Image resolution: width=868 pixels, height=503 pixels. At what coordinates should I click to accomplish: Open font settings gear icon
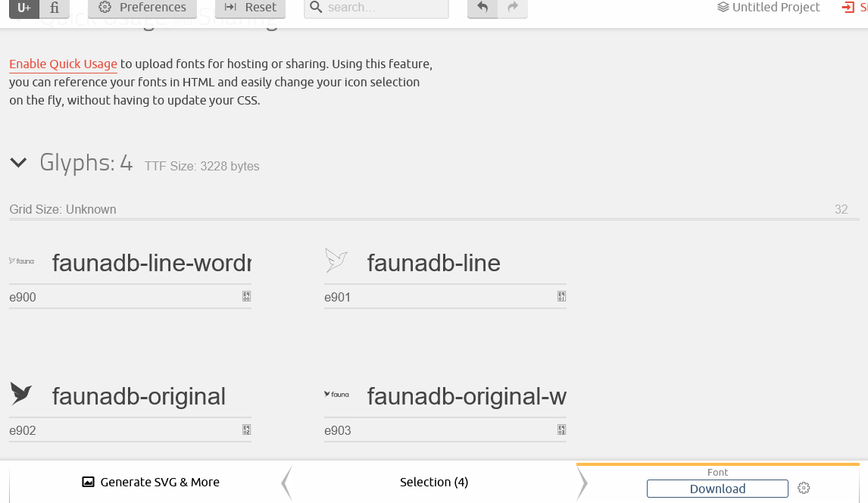click(804, 488)
